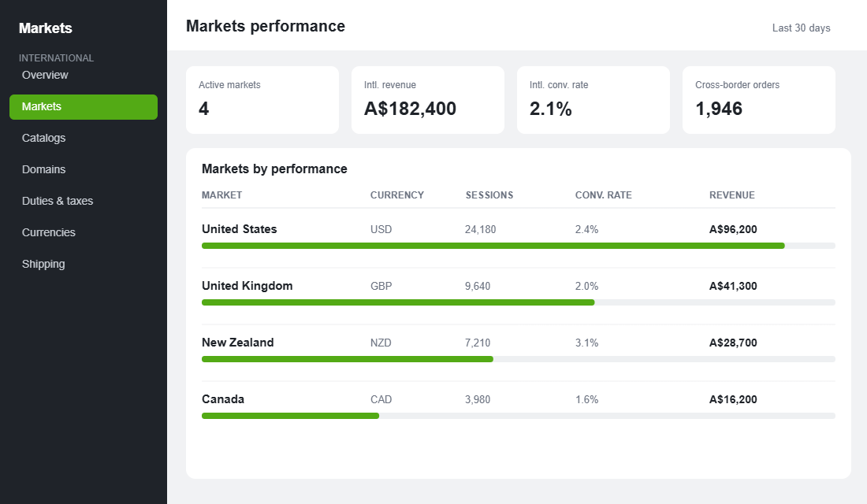This screenshot has width=867, height=504.
Task: Click the USD currency cell
Action: (381, 229)
